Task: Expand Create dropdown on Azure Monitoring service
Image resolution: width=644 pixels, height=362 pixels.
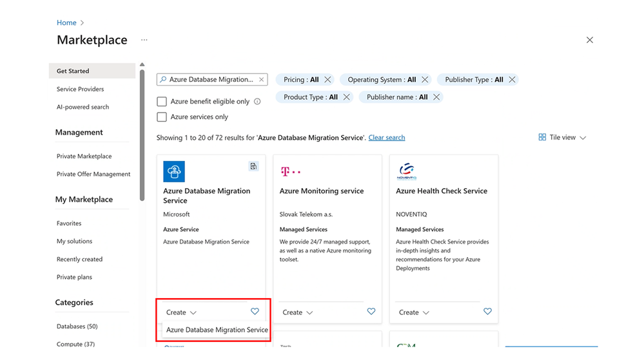Action: pyautogui.click(x=297, y=312)
